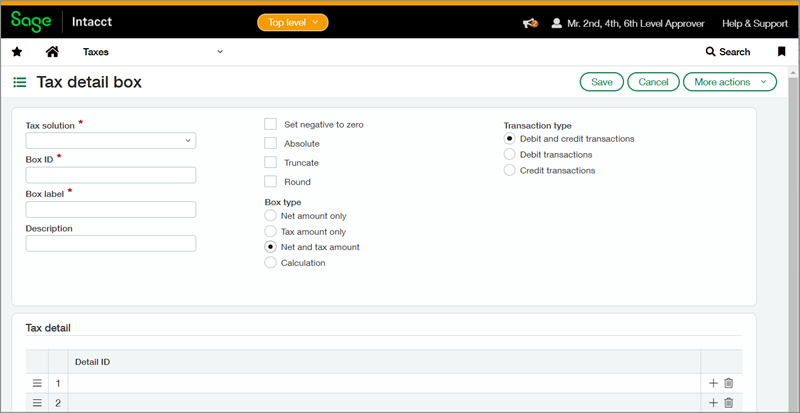Screen dimensions: 800x413
Task: Open the More actions dropdown
Action: [x=729, y=82]
